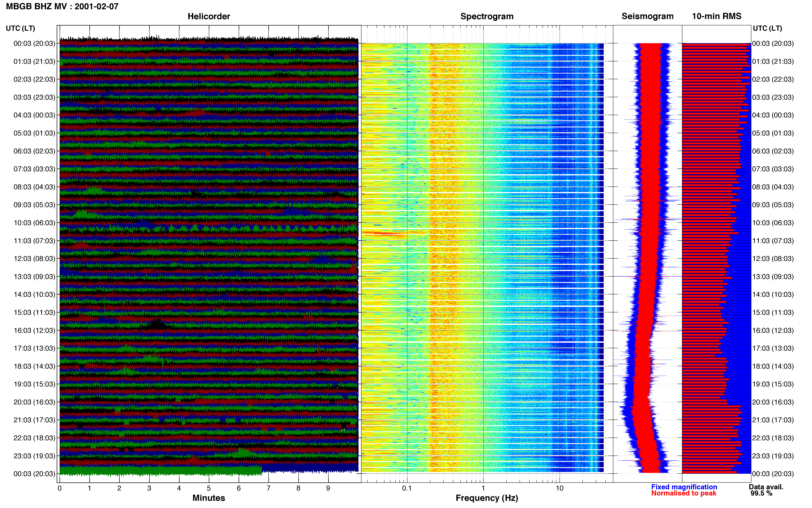
Task: Click the '99.5 %' availability value
Action: pyautogui.click(x=761, y=493)
